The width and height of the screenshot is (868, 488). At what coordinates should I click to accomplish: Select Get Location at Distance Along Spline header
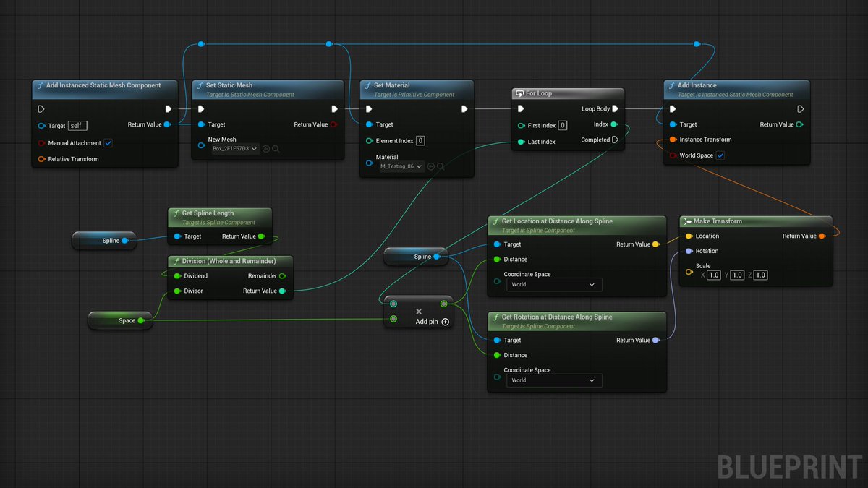coord(576,225)
